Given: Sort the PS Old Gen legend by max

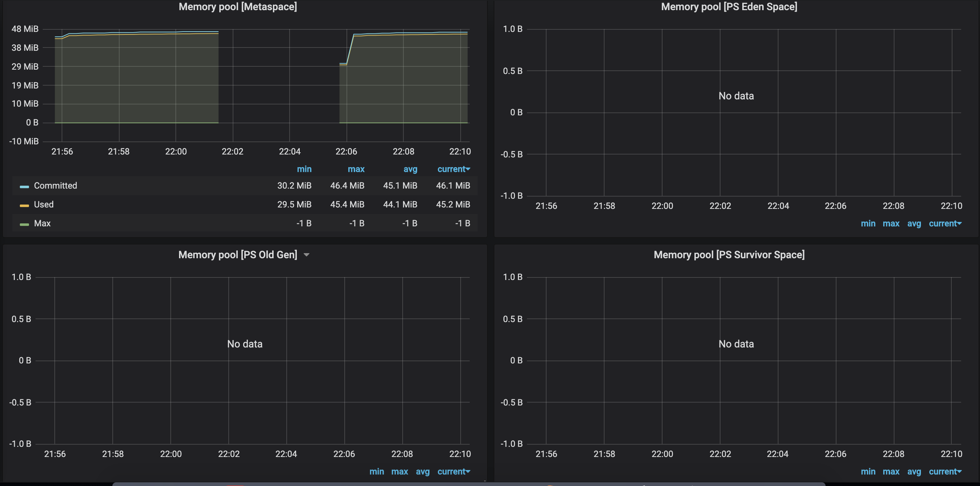Looking at the screenshot, I should pyautogui.click(x=399, y=471).
